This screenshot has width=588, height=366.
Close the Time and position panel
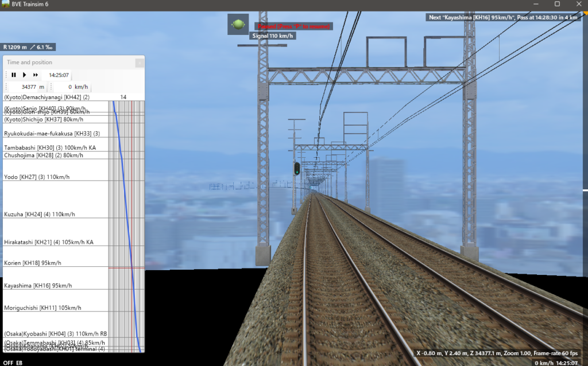[x=139, y=63]
